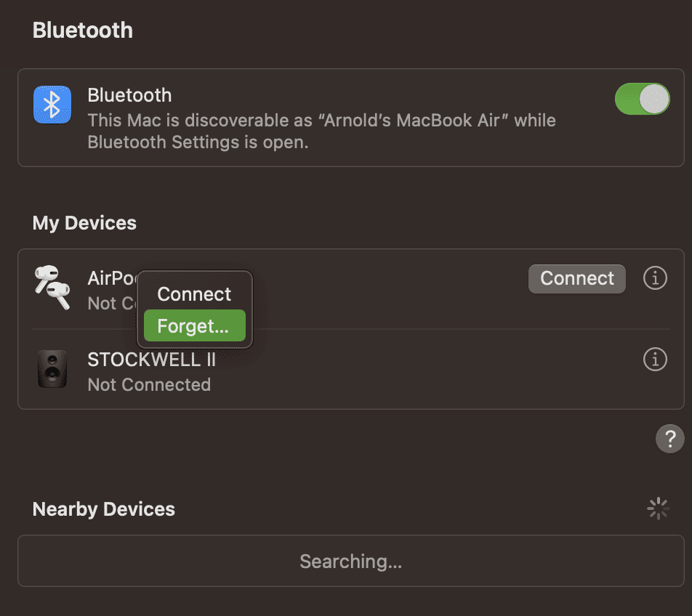Choose Connect from the context menu
The width and height of the screenshot is (692, 616).
(x=194, y=294)
